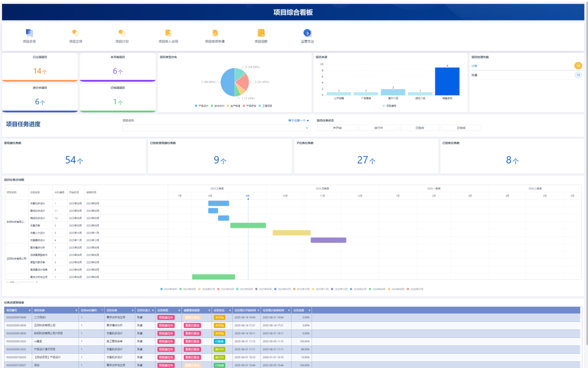
Task: Click 已验收 status tag in xx建造 row
Action: coord(220,341)
